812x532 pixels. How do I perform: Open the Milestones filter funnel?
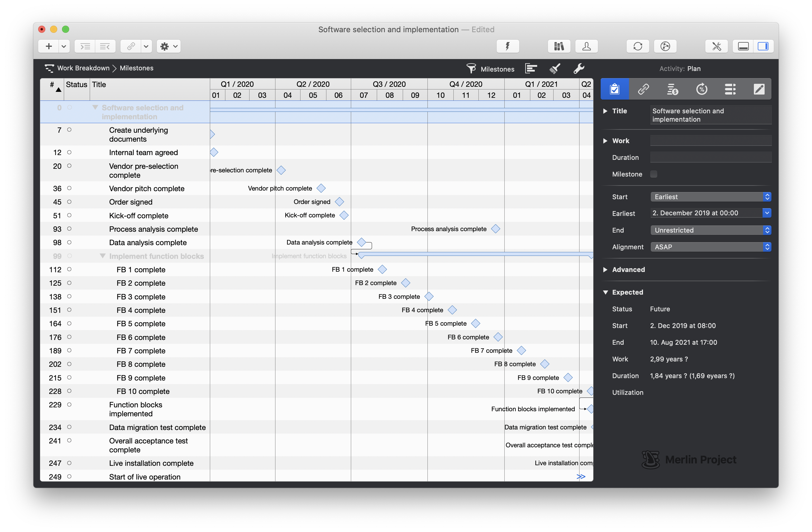[x=471, y=69]
